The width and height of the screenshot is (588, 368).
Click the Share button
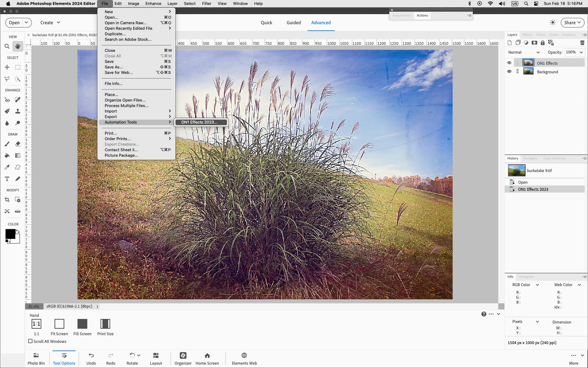pyautogui.click(x=572, y=23)
